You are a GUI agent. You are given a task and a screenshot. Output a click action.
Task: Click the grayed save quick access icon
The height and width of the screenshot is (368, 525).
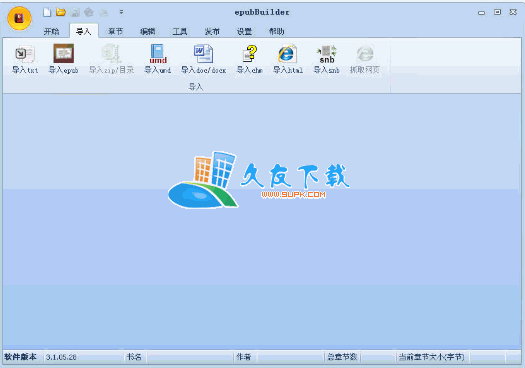click(75, 12)
